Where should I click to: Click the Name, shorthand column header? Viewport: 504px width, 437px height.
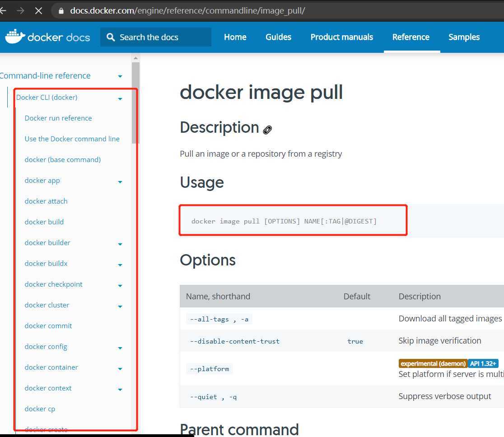pos(218,296)
